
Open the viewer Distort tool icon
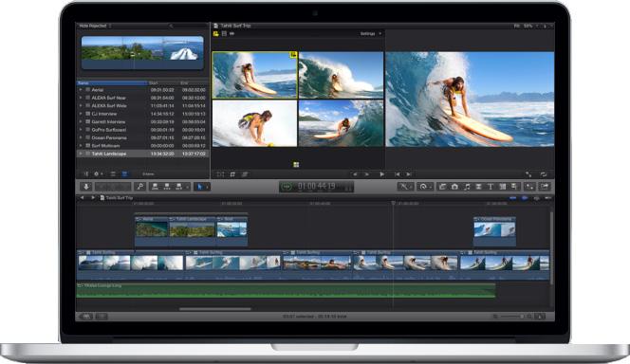click(245, 174)
